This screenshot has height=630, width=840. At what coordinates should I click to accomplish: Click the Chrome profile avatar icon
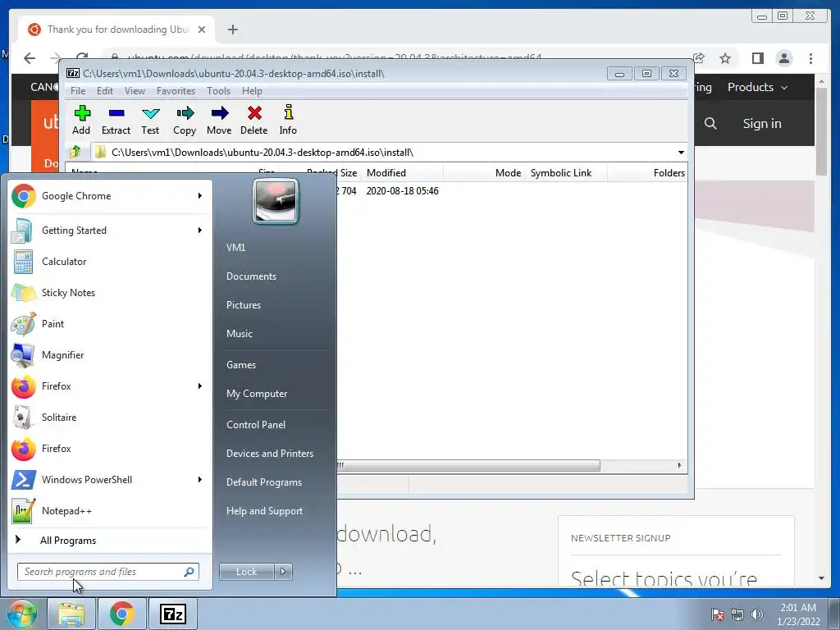pos(783,58)
